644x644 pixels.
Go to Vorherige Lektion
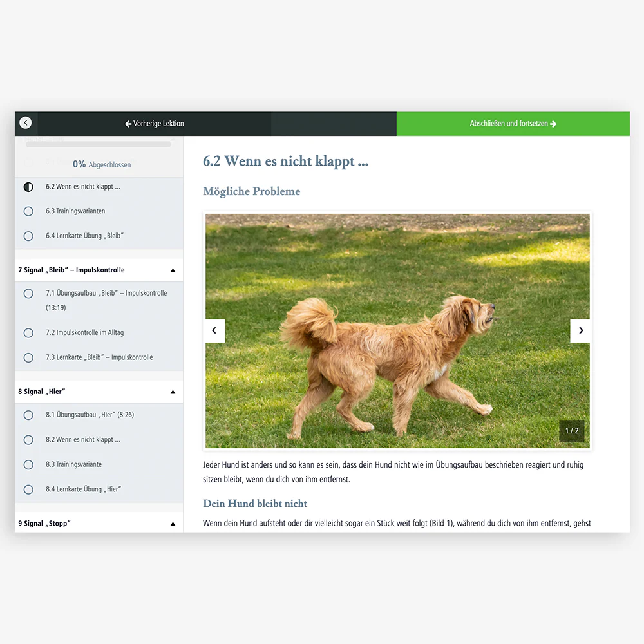(x=155, y=124)
